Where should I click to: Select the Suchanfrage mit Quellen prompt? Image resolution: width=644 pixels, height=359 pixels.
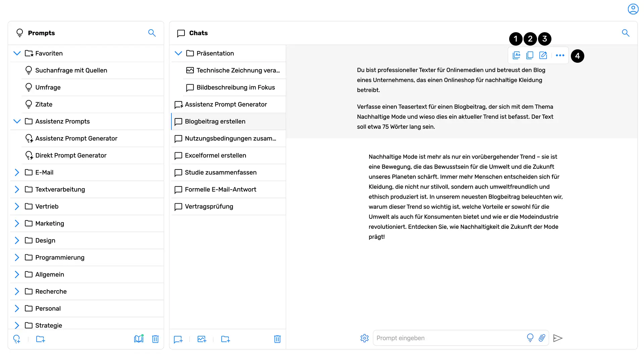point(93,70)
